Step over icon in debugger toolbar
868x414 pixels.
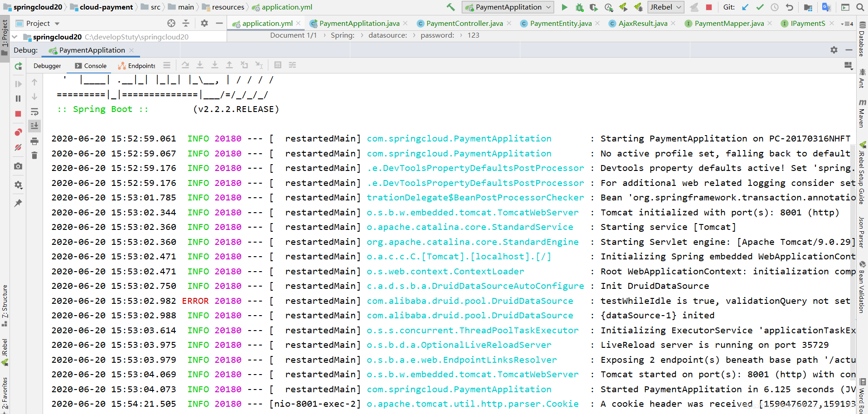185,65
